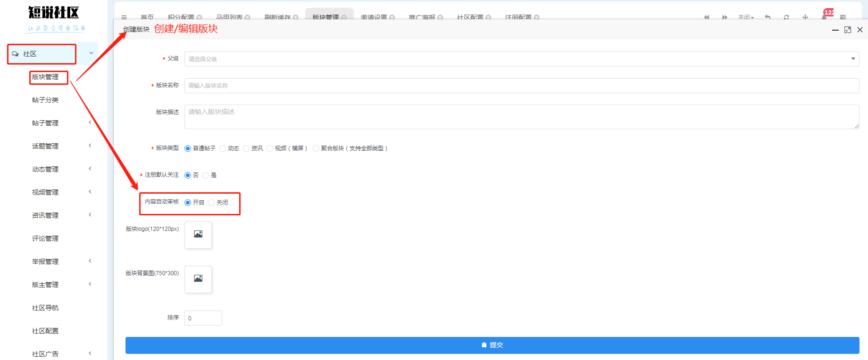Viewport: 868px width, 360px height.
Task: Expand 举报管理 submenu chevron
Action: pyautogui.click(x=90, y=261)
